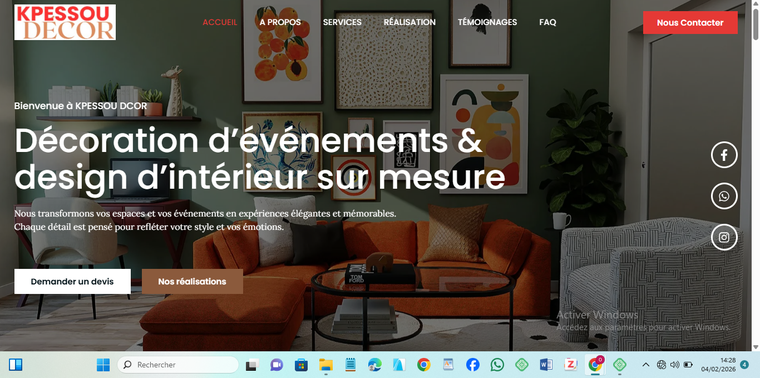Viewport: 760px width, 378px height.
Task: Open the Facebook circle icon on the page
Action: 724,155
